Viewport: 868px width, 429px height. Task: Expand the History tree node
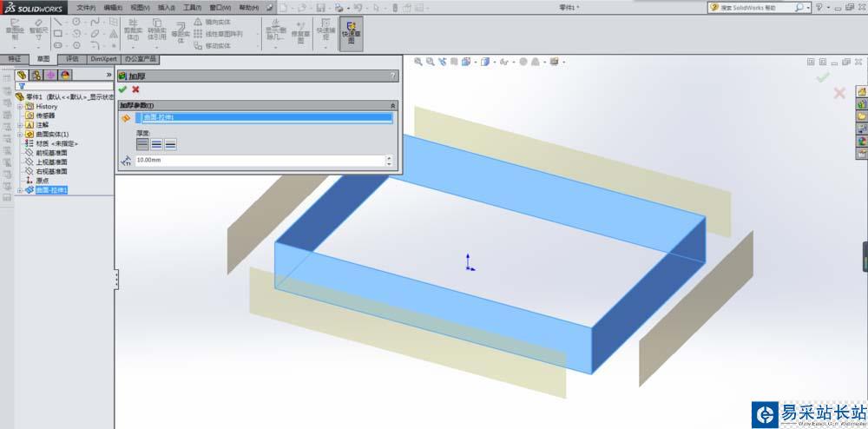tap(20, 106)
